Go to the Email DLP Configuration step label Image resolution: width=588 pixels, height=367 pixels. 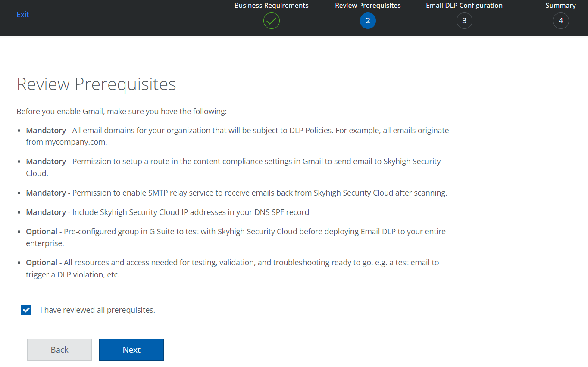[464, 6]
